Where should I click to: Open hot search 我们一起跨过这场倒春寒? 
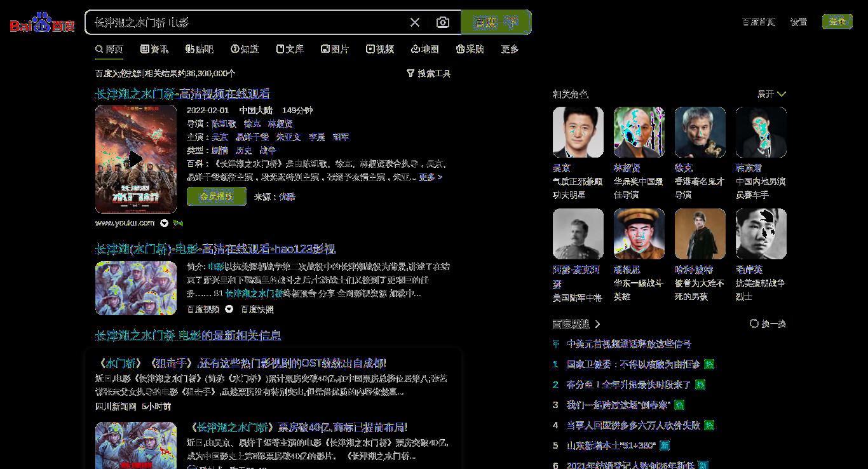pos(618,405)
